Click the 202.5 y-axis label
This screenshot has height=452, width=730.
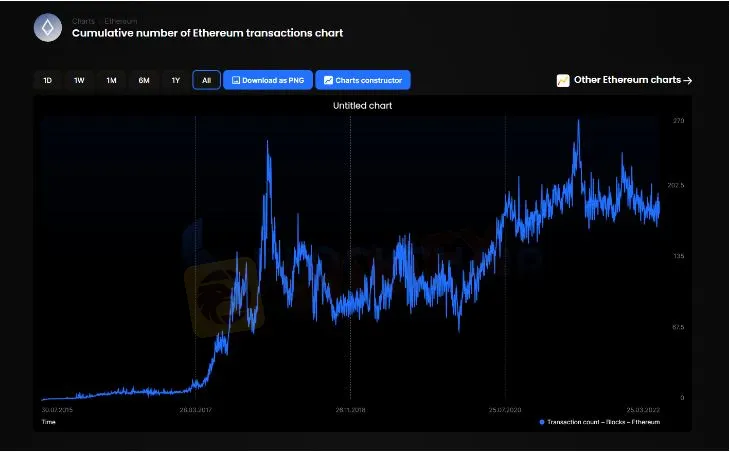676,185
